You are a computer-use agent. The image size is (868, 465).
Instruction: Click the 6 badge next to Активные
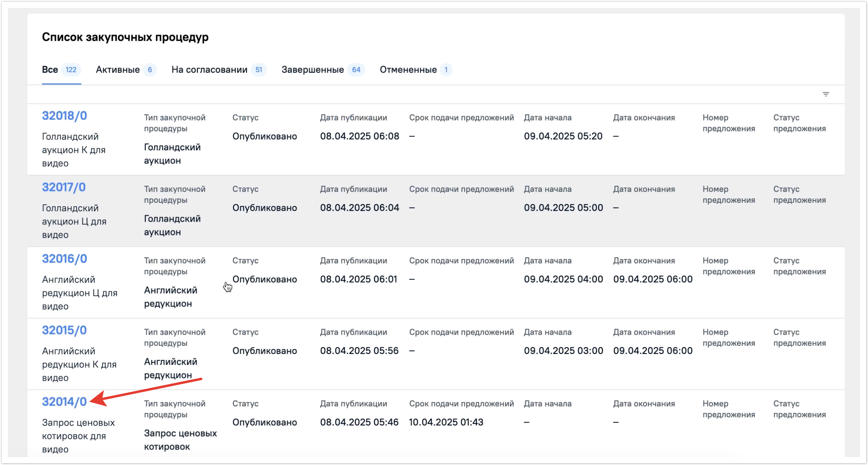150,70
